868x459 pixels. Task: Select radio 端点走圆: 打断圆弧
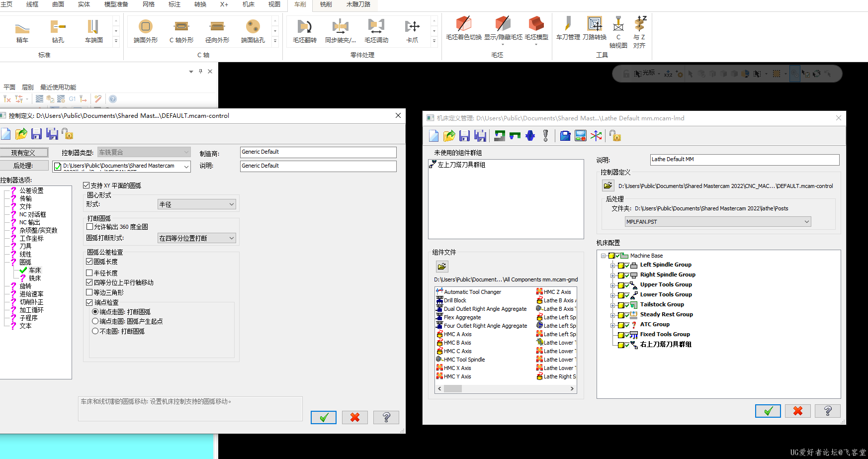95,312
